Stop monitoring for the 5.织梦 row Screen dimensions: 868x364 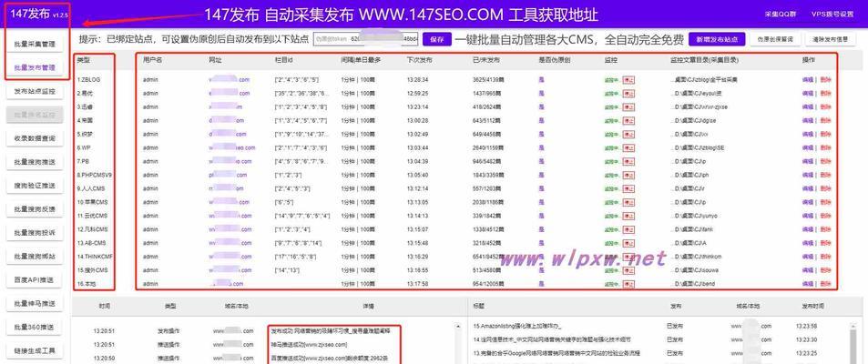pyautogui.click(x=628, y=135)
